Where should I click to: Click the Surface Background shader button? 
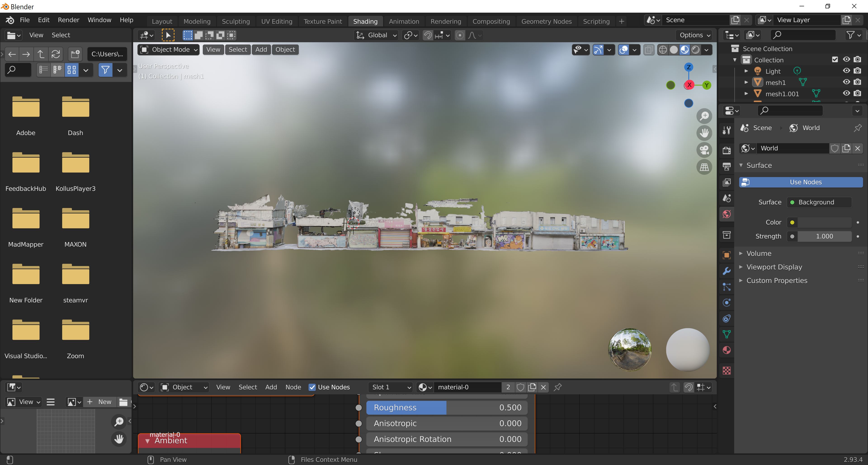pos(819,202)
